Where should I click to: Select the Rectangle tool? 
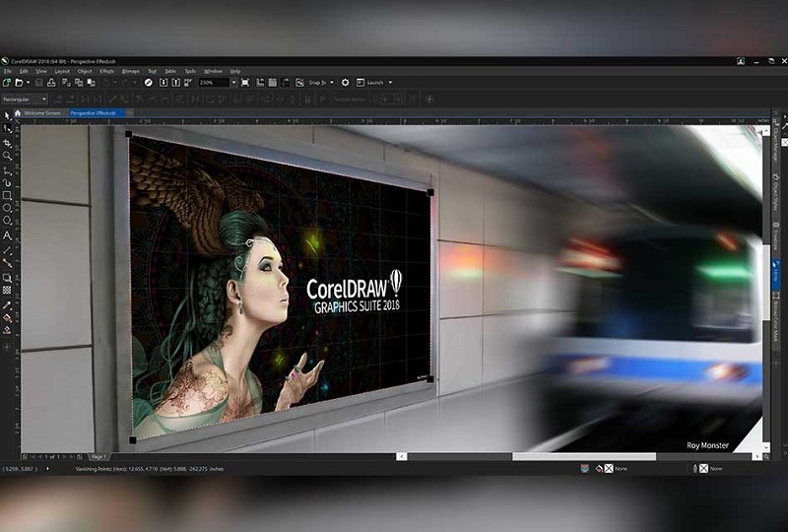[x=7, y=196]
